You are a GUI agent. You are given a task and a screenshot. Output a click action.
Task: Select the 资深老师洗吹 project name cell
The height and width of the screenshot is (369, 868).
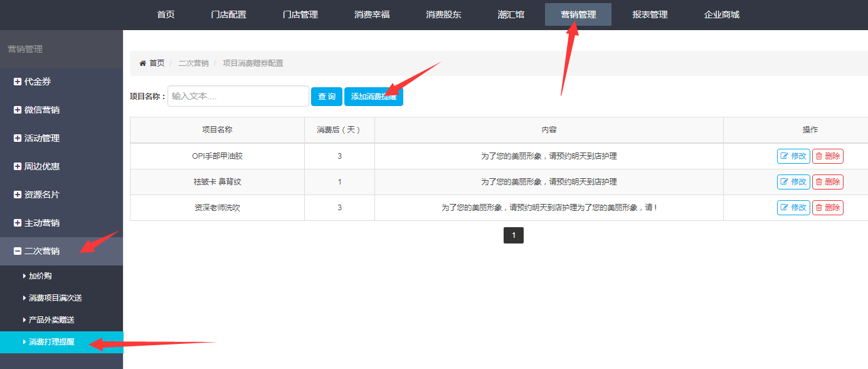217,208
